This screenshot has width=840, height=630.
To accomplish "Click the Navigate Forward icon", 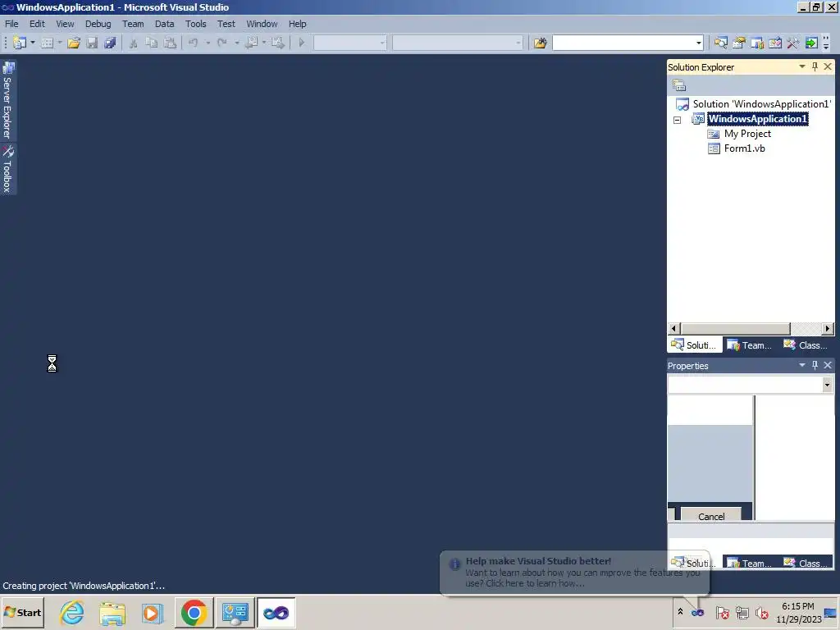I will 278,43.
